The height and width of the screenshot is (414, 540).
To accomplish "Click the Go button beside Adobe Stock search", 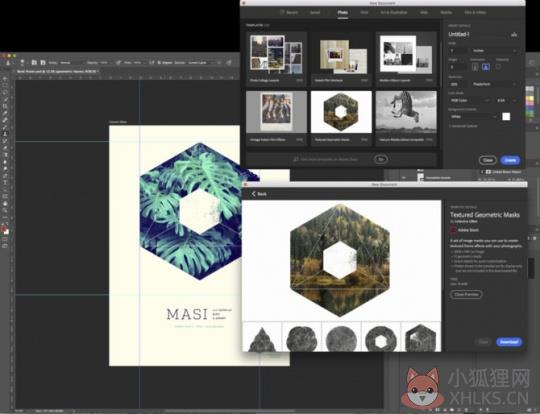I will (x=381, y=159).
